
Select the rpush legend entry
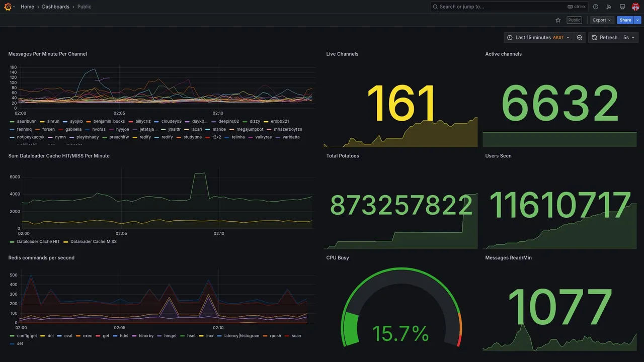pos(276,336)
